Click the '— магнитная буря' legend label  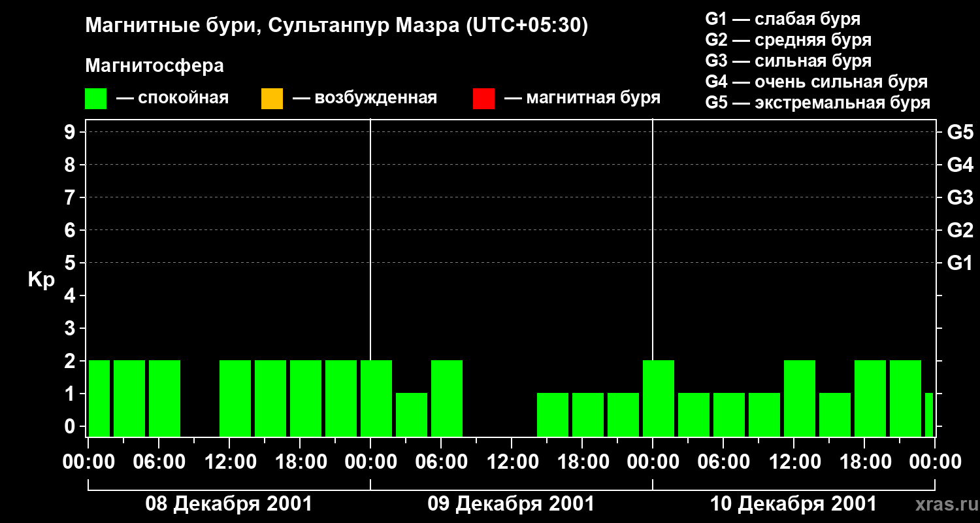click(582, 98)
